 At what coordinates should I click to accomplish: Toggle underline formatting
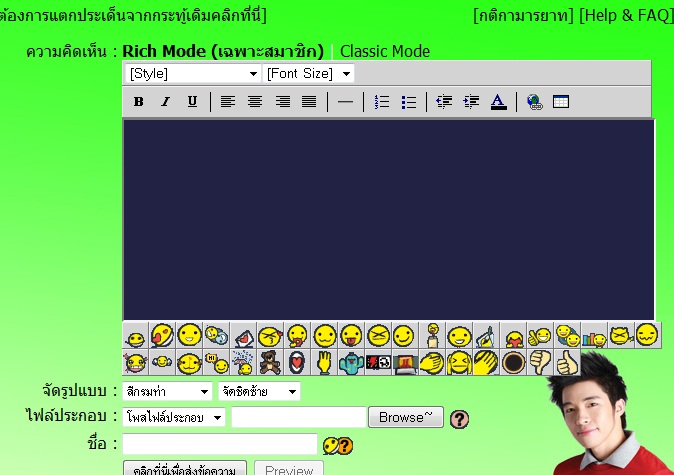pos(192,102)
